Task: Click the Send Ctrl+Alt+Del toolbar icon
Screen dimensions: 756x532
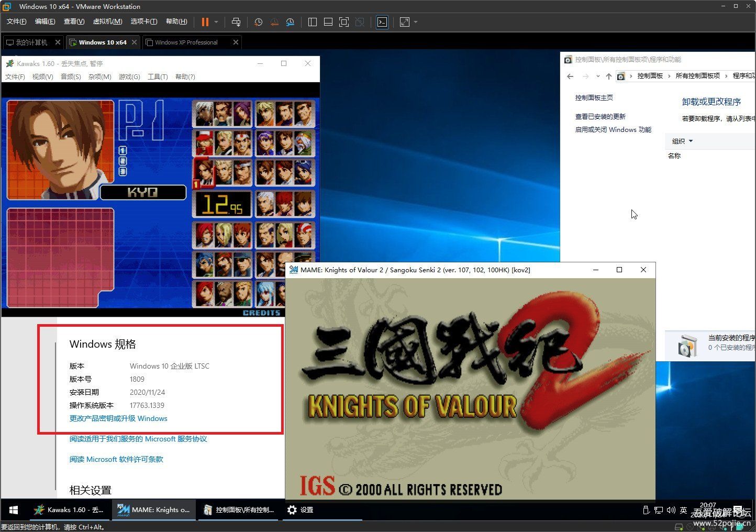Action: (x=236, y=22)
